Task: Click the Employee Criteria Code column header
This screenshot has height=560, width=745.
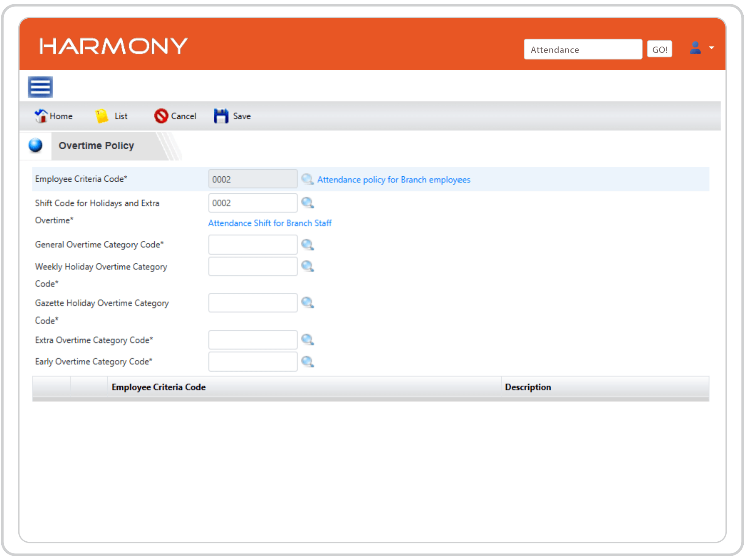Action: pyautogui.click(x=304, y=387)
